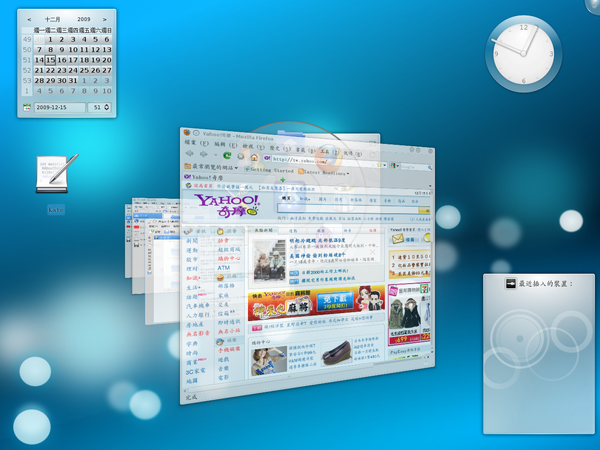Image resolution: width=600 pixels, height=450 pixels.
Task: Click the Latest Headlines RSS bookmark
Action: click(x=323, y=172)
